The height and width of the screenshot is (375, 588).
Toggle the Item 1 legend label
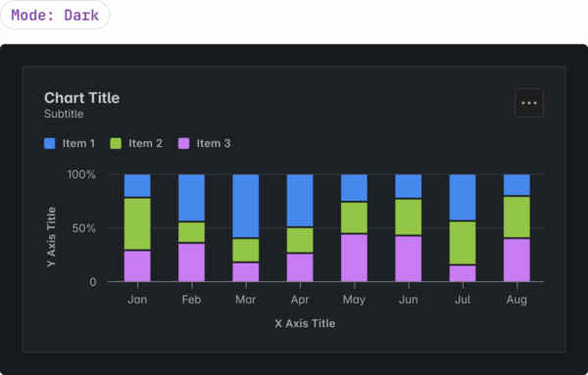pos(78,144)
